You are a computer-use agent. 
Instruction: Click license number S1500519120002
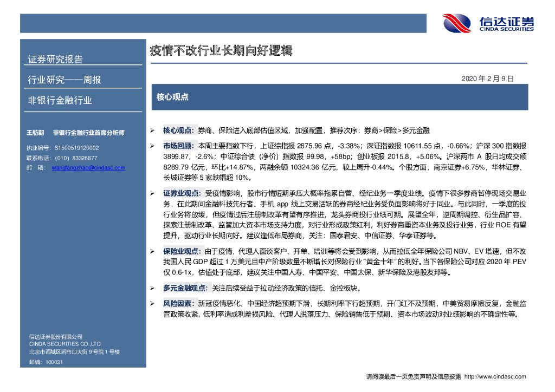point(77,148)
